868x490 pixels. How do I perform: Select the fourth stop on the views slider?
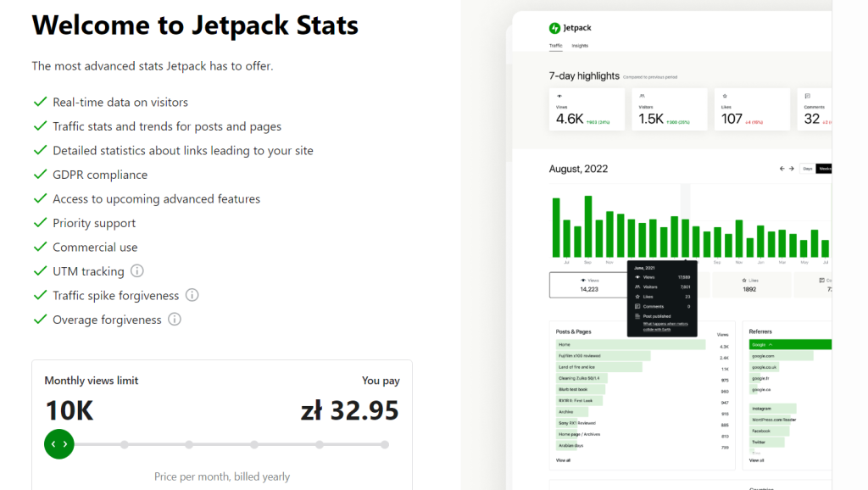pos(254,444)
